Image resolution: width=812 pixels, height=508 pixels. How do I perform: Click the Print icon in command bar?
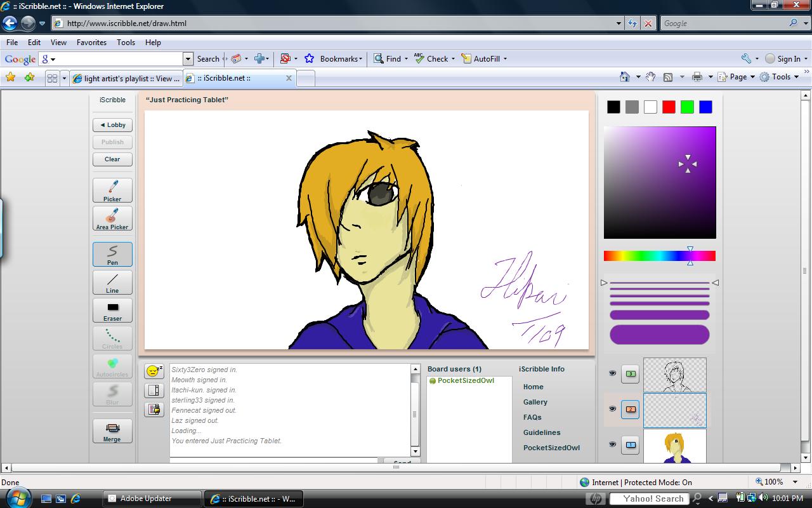697,77
